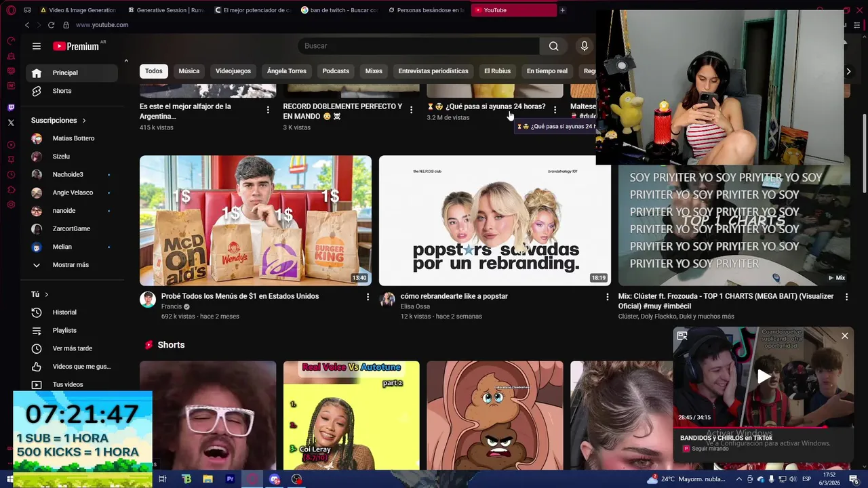The image size is (868, 488).
Task: Open options menu for Mix Clúster video
Action: pyautogui.click(x=846, y=297)
